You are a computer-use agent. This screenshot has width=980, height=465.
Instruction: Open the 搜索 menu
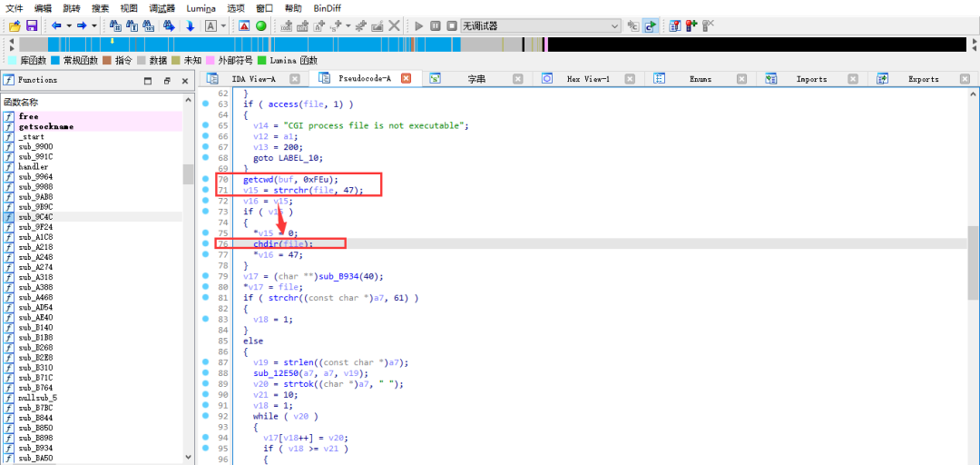click(100, 8)
